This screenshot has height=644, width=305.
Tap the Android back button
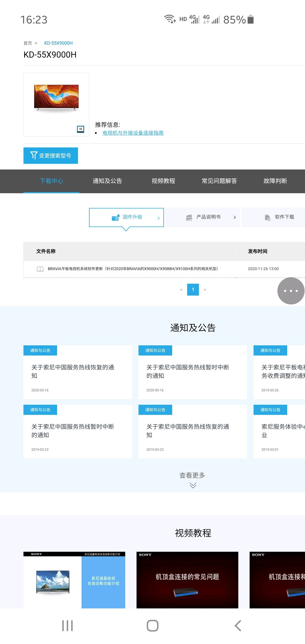(x=238, y=626)
